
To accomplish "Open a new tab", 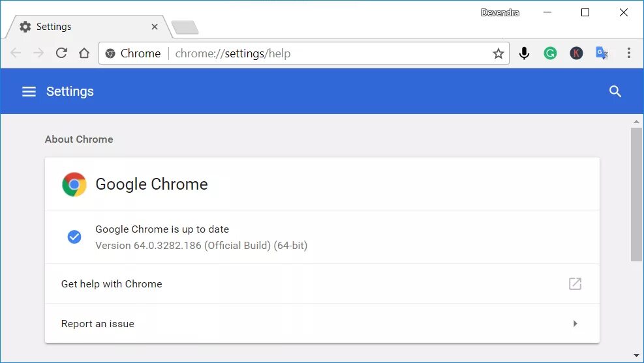I will (185, 27).
